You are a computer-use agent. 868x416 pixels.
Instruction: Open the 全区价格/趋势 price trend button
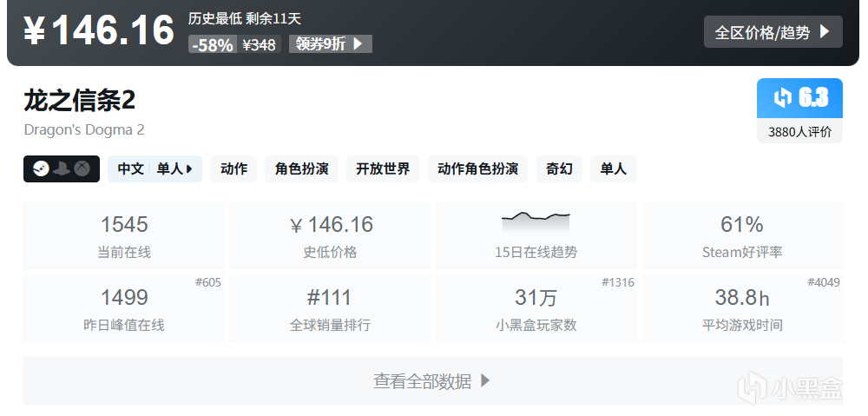pyautogui.click(x=773, y=32)
